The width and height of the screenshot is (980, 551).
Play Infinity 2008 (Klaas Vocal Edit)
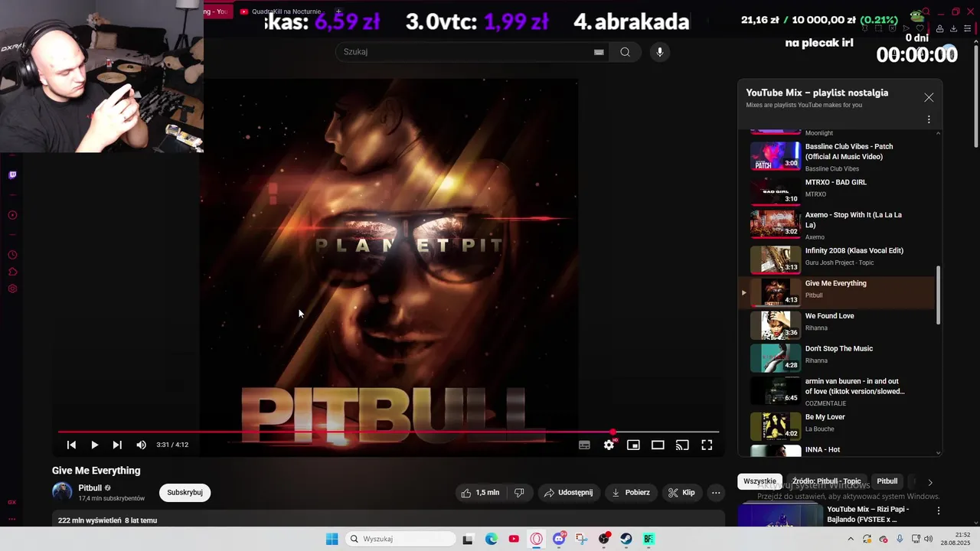pyautogui.click(x=836, y=259)
